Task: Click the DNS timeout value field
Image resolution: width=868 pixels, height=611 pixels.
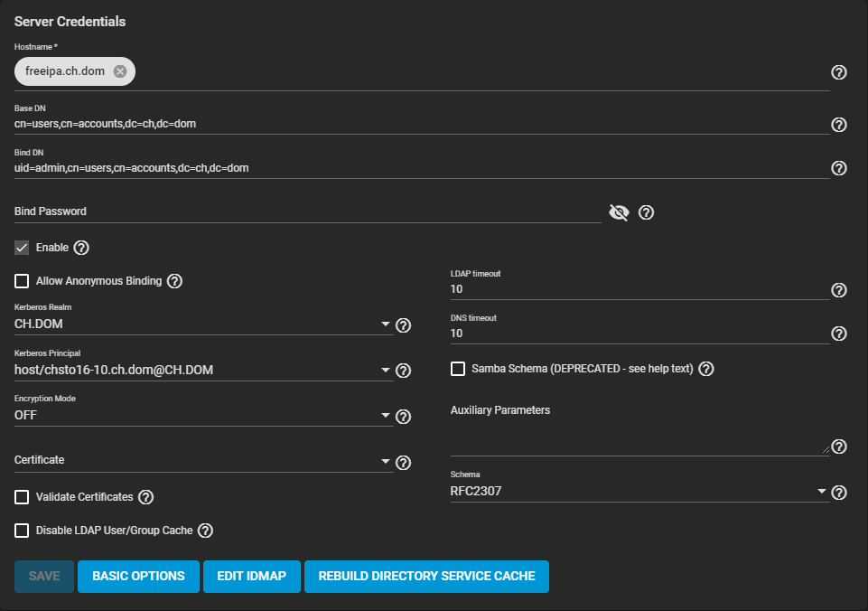Action: [x=639, y=334]
